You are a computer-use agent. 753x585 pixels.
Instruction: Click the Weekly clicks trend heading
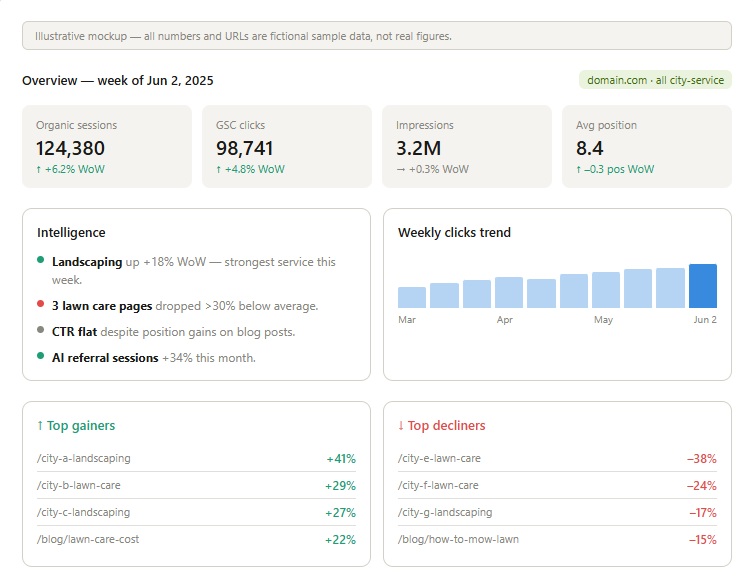click(454, 232)
